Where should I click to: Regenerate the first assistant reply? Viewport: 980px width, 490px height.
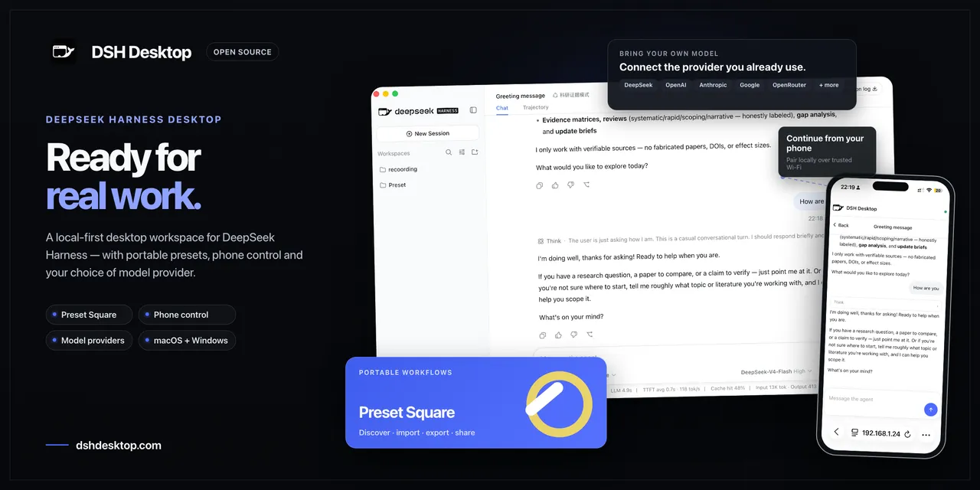[586, 185]
